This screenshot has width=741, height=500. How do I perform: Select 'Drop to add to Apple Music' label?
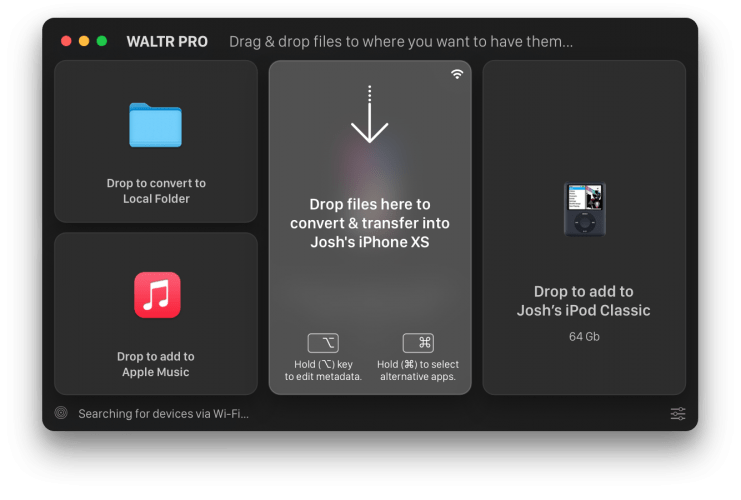(x=156, y=364)
